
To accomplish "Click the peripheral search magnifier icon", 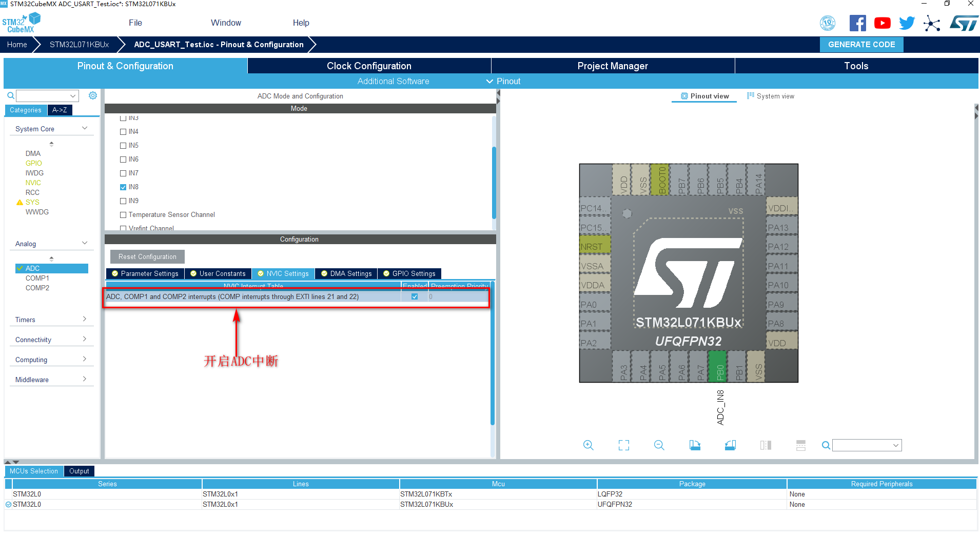I will point(10,96).
